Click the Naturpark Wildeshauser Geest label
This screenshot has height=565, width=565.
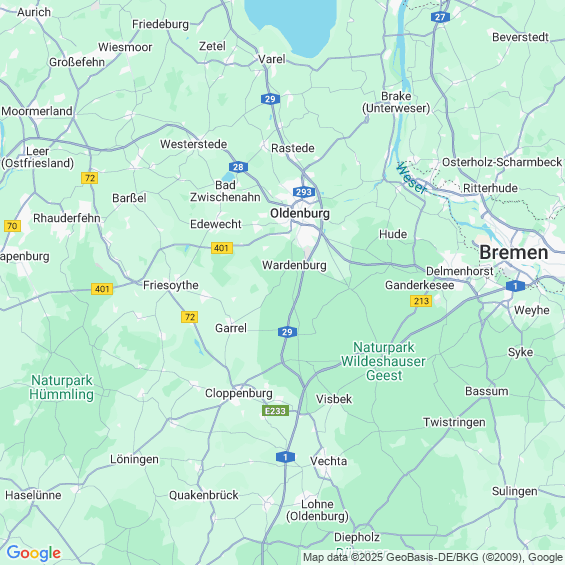[383, 361]
